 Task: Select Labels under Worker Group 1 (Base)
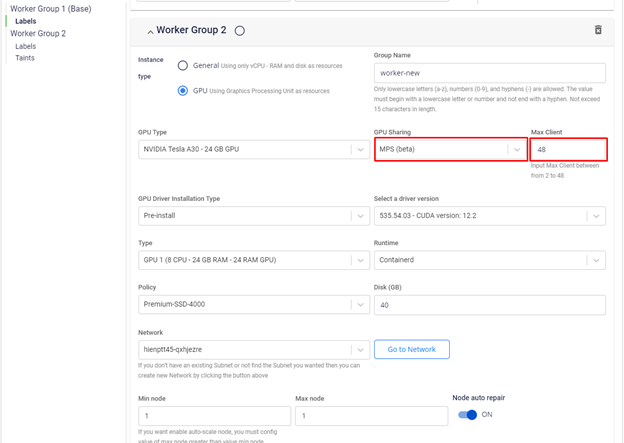[x=26, y=21]
